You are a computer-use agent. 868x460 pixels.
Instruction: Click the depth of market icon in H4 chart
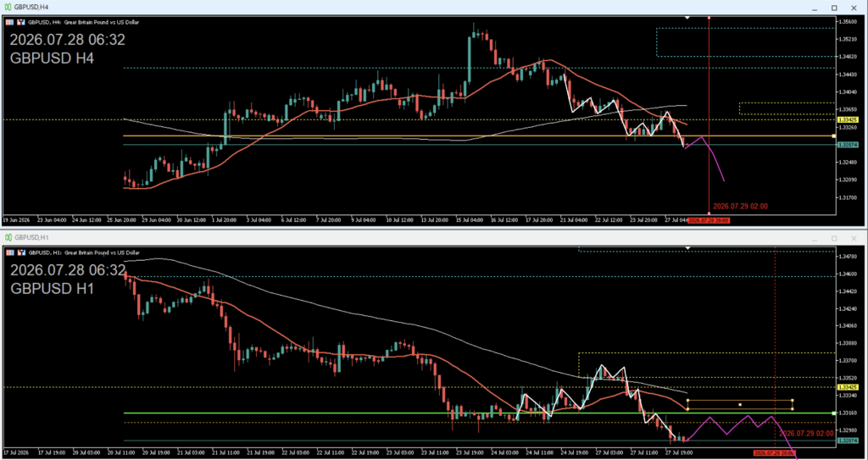coord(11,22)
